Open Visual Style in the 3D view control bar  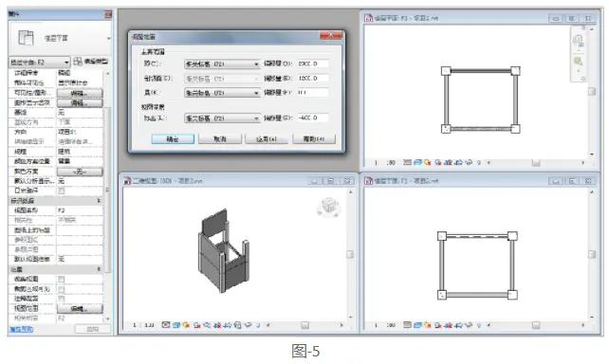[x=176, y=325]
